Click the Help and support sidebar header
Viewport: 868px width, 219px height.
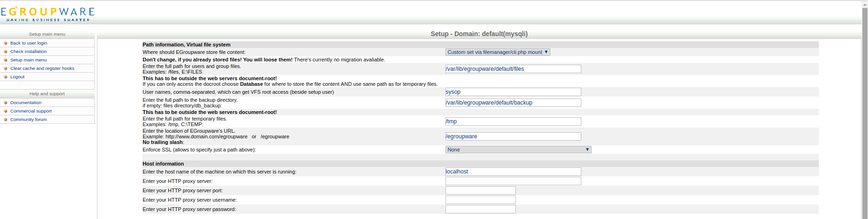pos(47,94)
